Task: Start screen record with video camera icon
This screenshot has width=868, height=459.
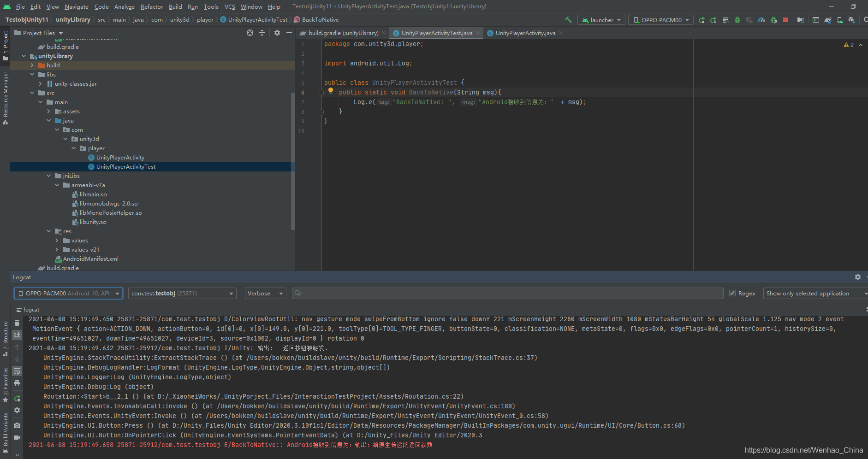Action: (x=17, y=437)
